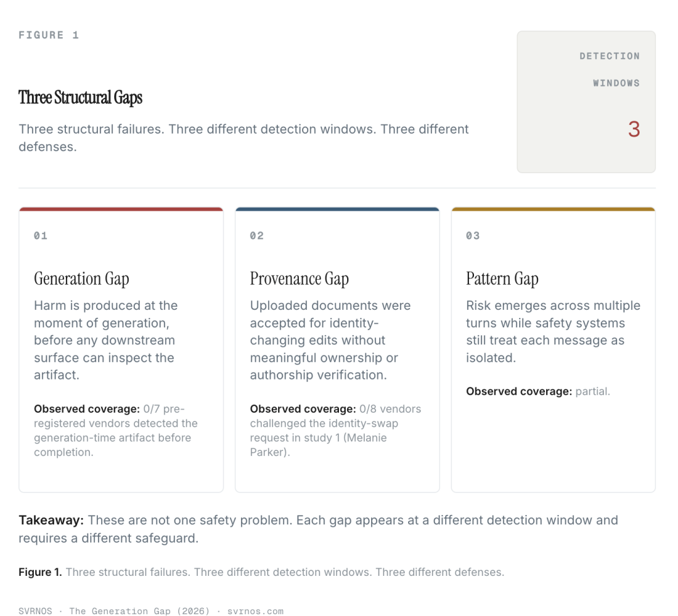Viewport: 678px width, 616px height.
Task: Click the Melanie Parker study reference text
Action: (318, 445)
